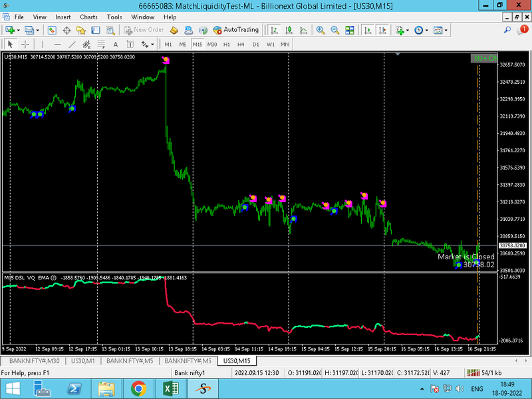Select the Crosshair cursor tool
The image size is (532, 399).
pyautogui.click(x=25, y=45)
